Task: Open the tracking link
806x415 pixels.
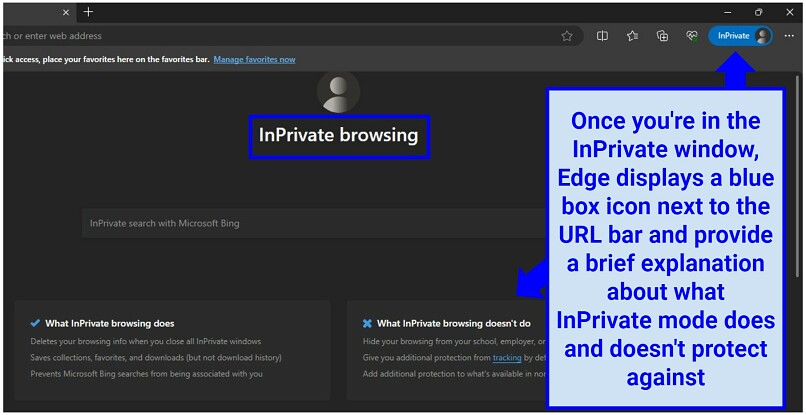Action: pos(507,357)
